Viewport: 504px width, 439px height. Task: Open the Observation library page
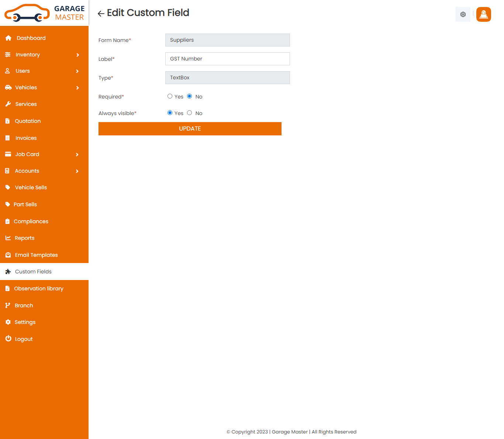38,288
